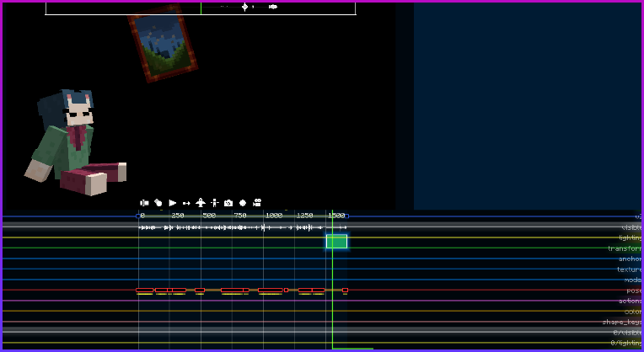Select the diamond keyframe in the top bar
Viewport: 644px width, 352px height.
point(244,7)
